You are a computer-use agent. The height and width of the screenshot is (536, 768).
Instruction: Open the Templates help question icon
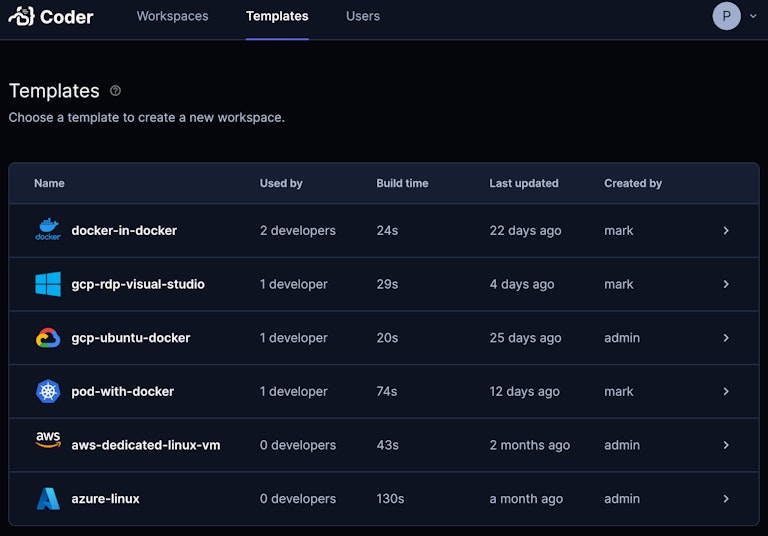click(115, 91)
